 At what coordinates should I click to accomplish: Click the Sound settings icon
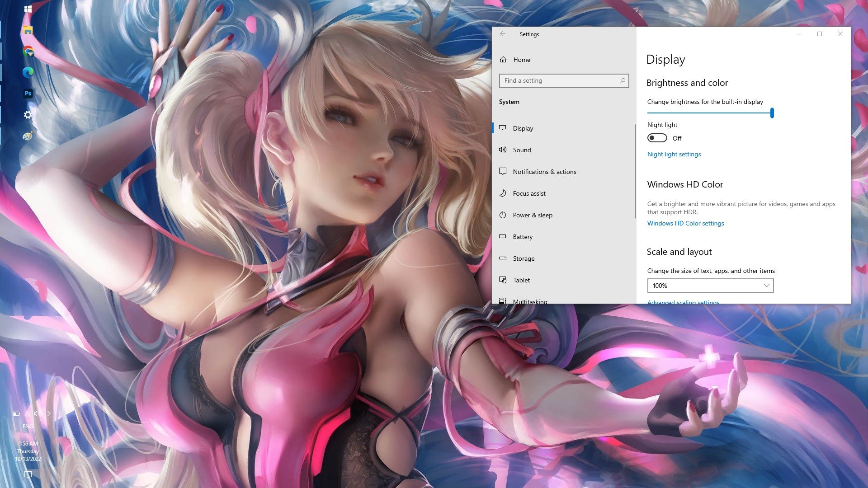(503, 150)
